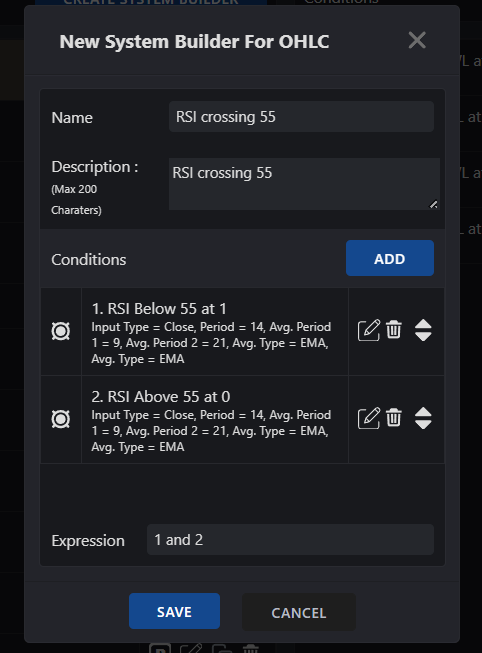
Task: Move condition 1 up with arrow
Action: [423, 324]
